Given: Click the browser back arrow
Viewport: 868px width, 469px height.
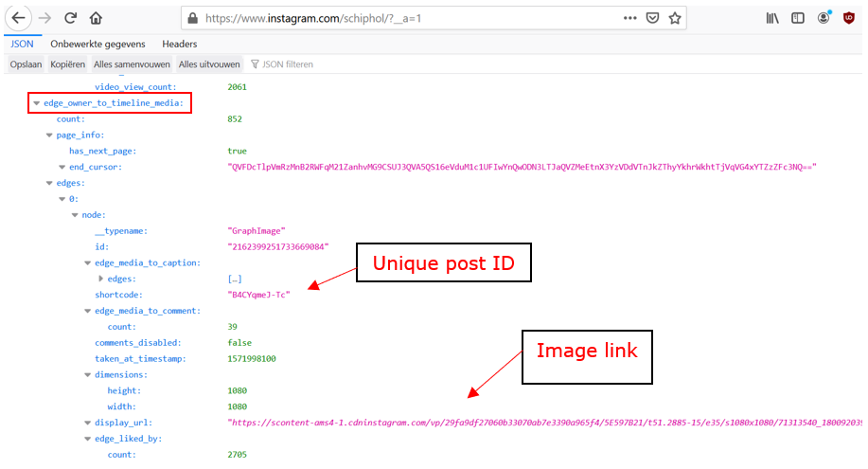Looking at the screenshot, I should 18,18.
